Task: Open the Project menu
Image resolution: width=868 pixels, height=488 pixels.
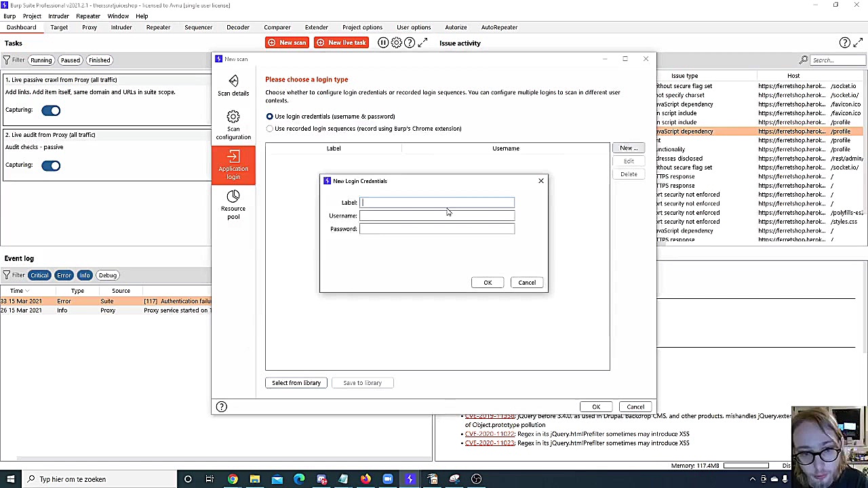Action: pos(32,16)
